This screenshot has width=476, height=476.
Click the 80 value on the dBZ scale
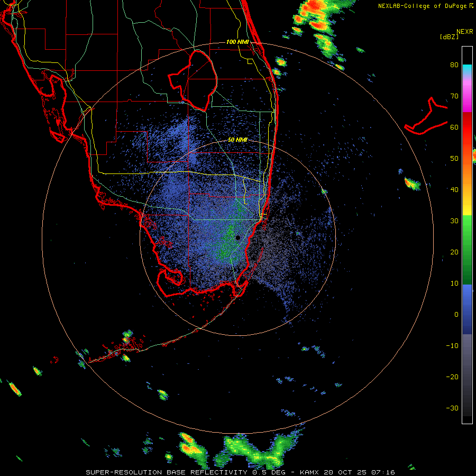[x=454, y=65]
